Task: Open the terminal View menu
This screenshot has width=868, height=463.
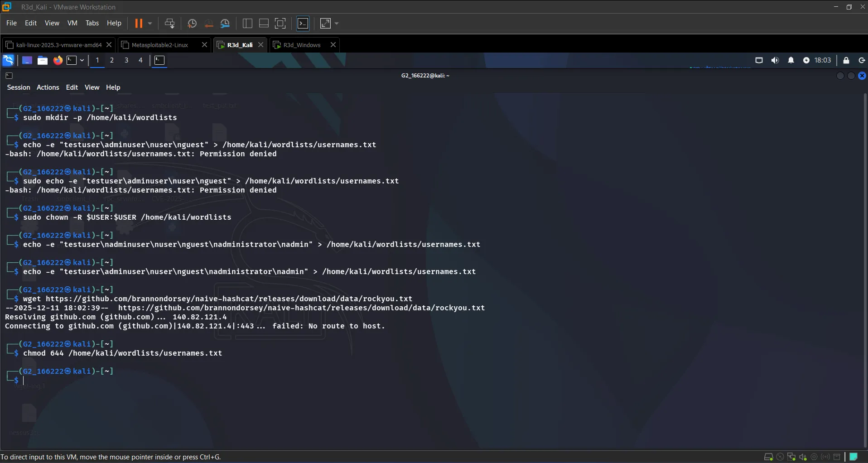Action: point(92,87)
